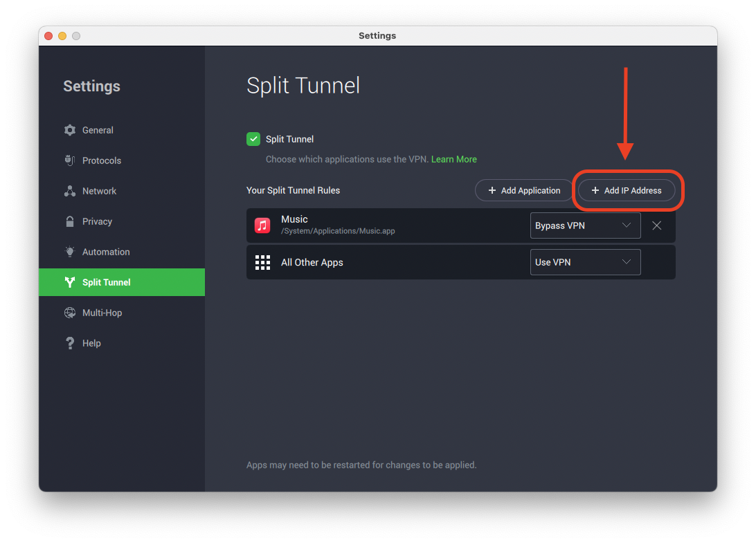This screenshot has height=543, width=756.
Task: Switch to Network settings
Action: coord(122,191)
